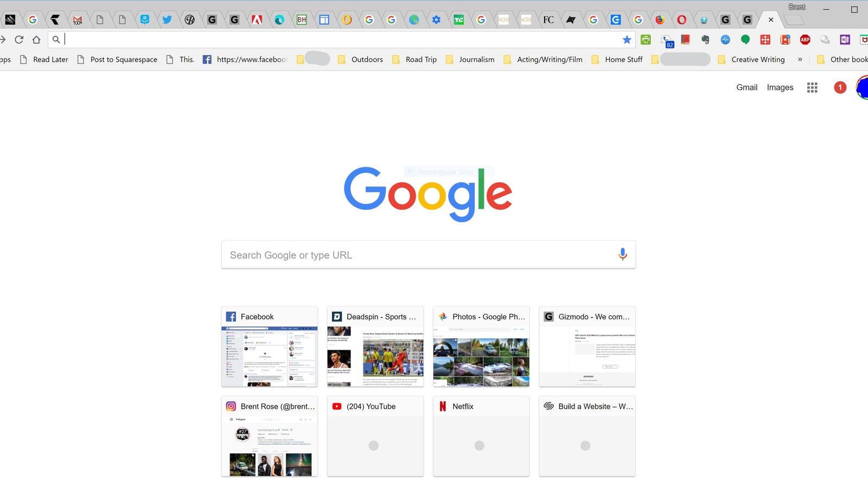
Task: Expand the Other bookmarks folder
Action: 843,60
